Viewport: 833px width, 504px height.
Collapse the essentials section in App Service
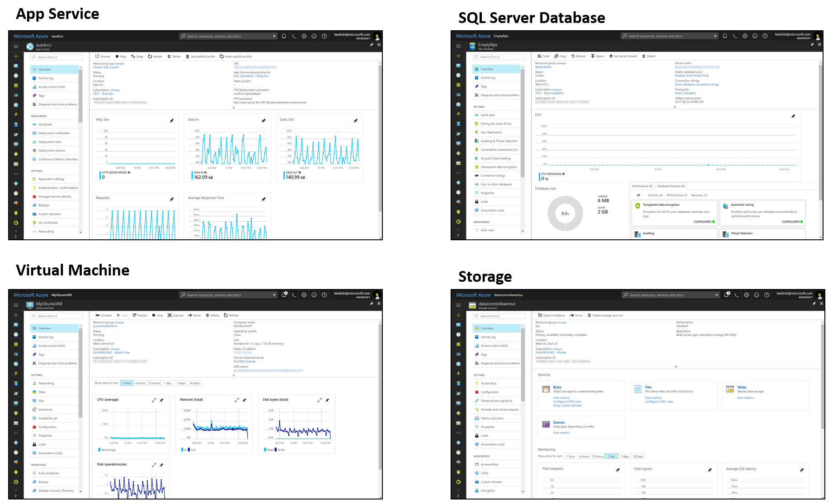coord(234,107)
